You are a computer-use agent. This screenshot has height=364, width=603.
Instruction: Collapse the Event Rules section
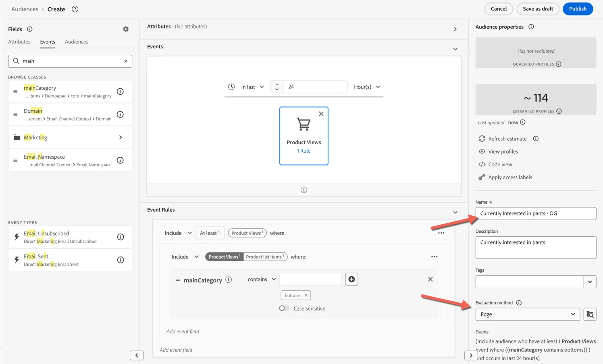coord(455,212)
